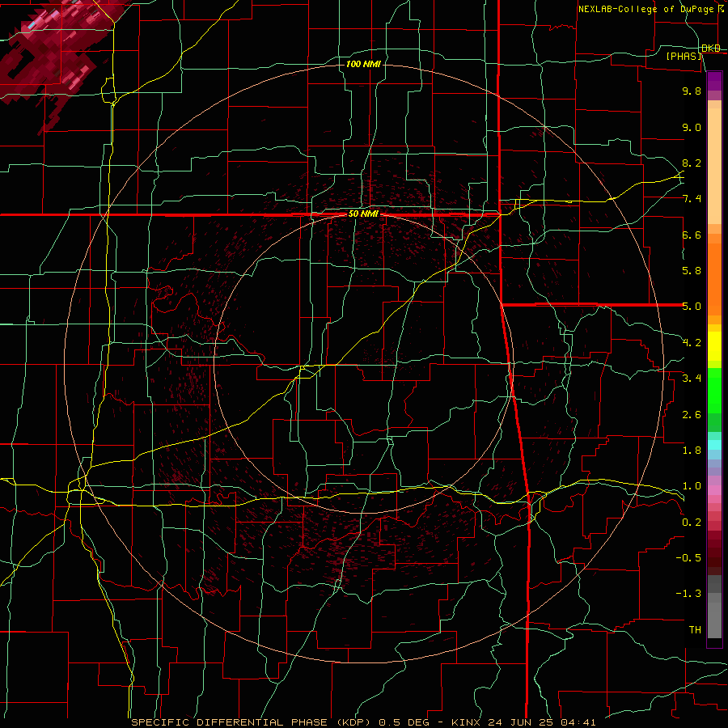Click the Specific Differential Phase caption at the bottom
Screen dimensions: 728x728
click(x=363, y=722)
